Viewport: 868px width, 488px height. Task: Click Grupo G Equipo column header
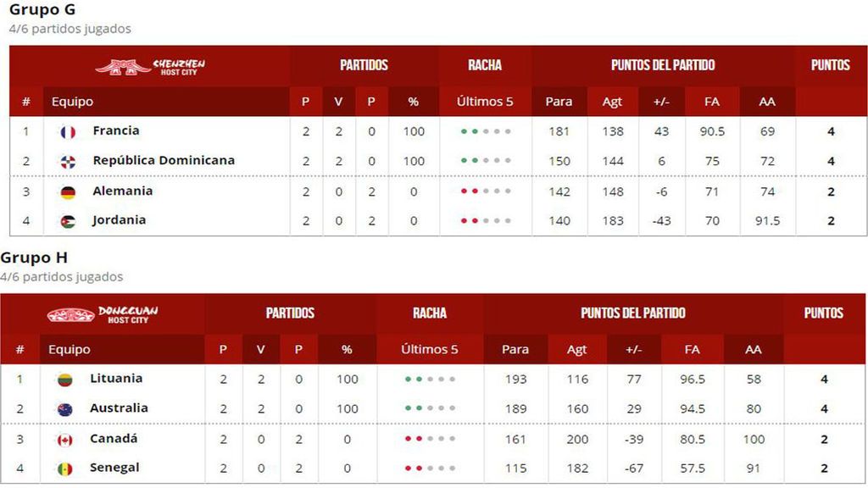point(72,102)
